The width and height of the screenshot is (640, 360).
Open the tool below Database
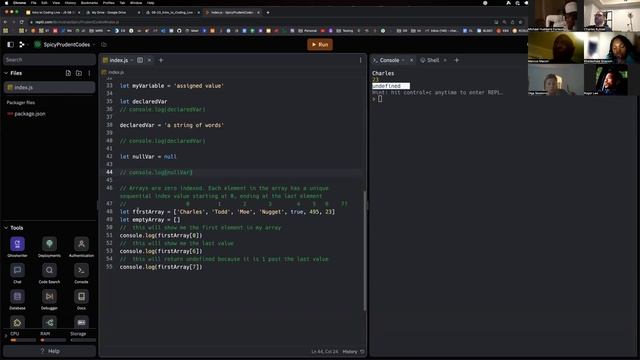click(x=17, y=322)
